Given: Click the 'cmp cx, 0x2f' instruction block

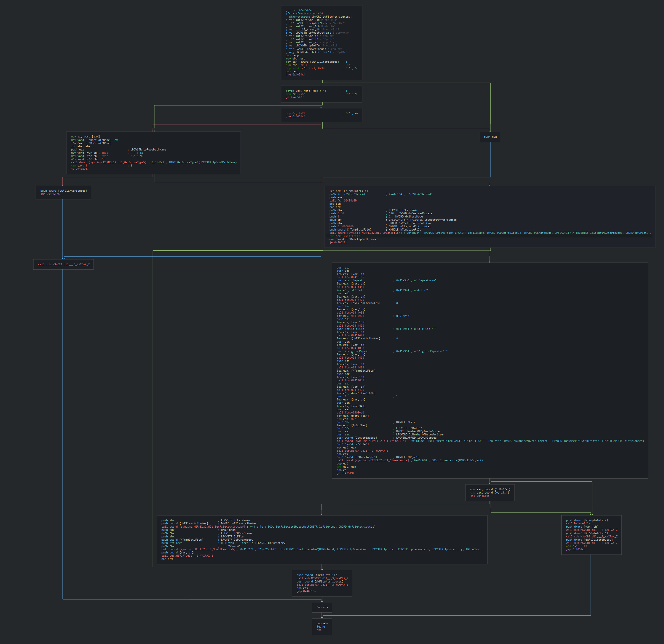Looking at the screenshot, I should 295,113.
